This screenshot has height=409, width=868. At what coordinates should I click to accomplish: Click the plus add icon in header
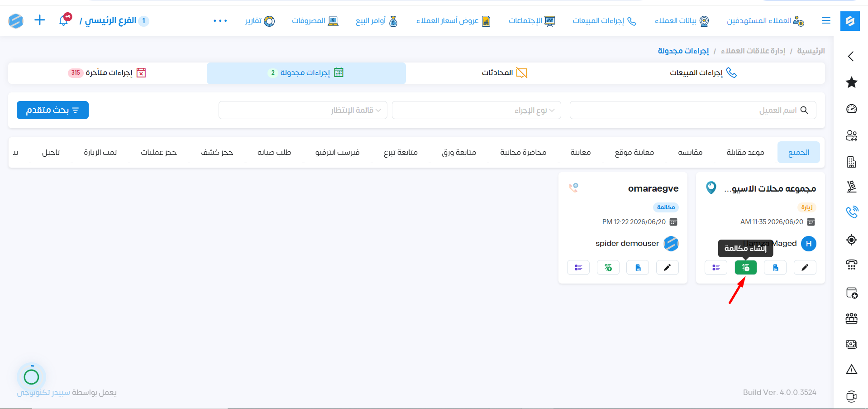pos(40,20)
